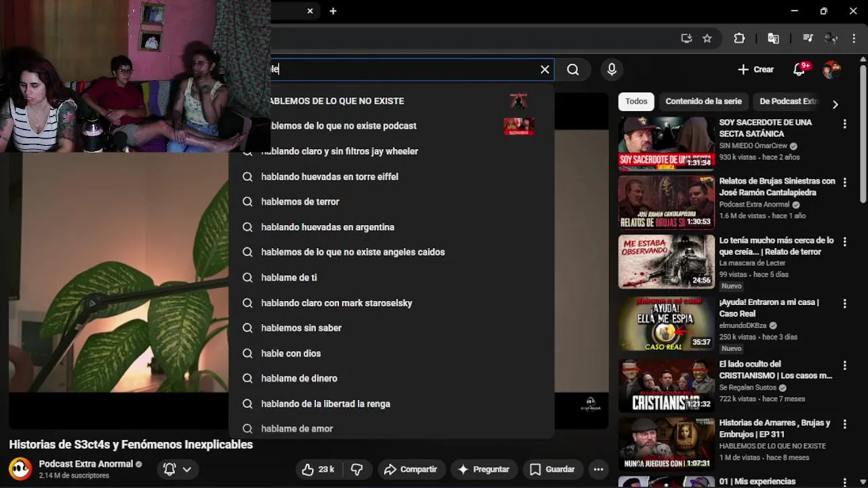Open options for El lado oculto del CRISTIANISMO
This screenshot has height=488, width=868.
click(844, 365)
